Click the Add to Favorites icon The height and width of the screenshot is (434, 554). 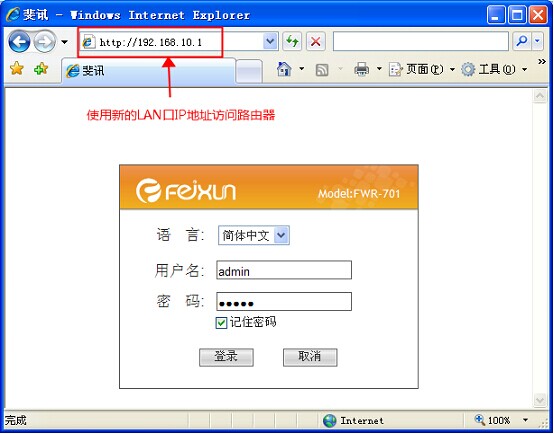tap(41, 68)
